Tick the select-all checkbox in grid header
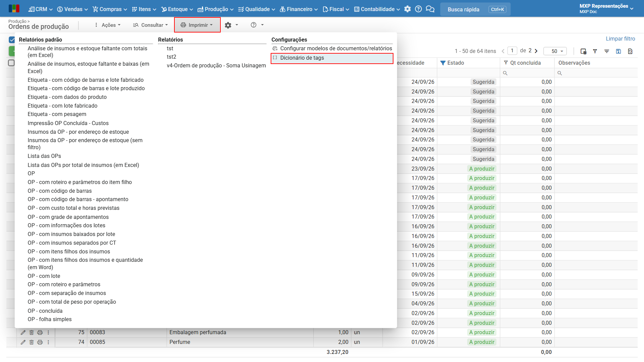Viewport: 644px width, 362px height. point(11,63)
